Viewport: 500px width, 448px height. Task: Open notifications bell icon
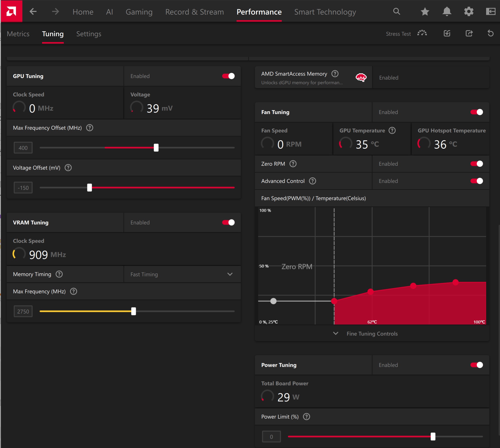tap(447, 12)
